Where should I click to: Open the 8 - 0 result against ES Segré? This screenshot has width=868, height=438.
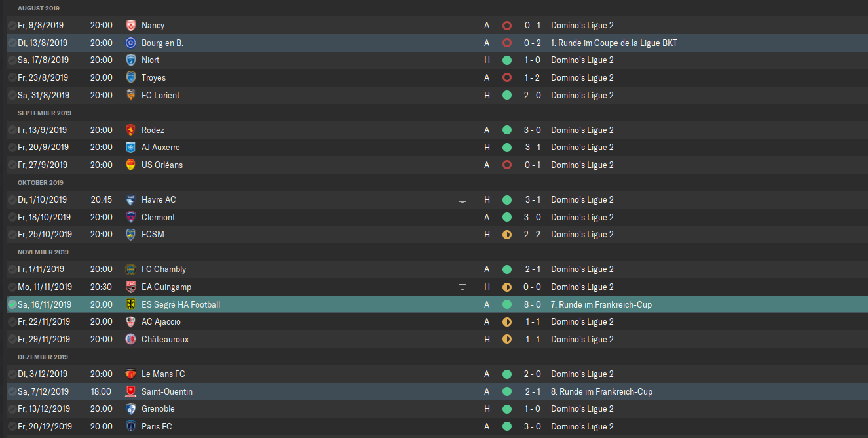pyautogui.click(x=533, y=304)
